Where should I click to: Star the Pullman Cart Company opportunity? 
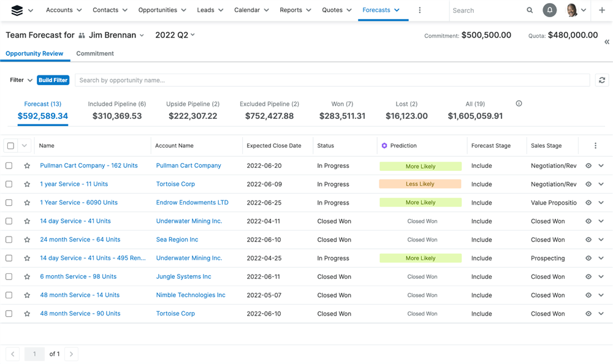(x=27, y=166)
